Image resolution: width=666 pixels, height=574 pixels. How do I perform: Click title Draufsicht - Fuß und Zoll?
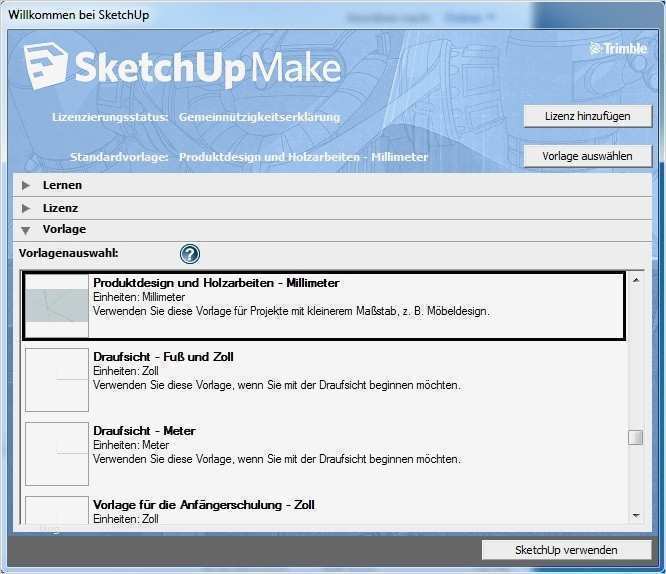164,357
